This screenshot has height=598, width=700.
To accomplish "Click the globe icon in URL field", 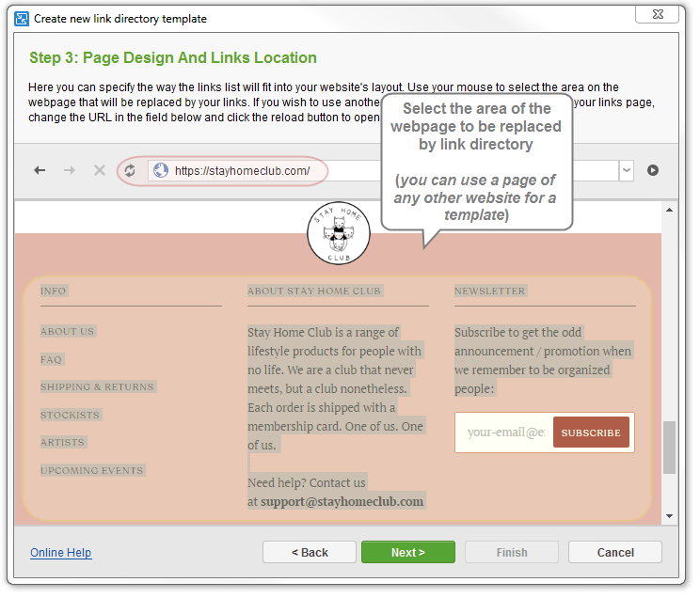I will tap(160, 170).
